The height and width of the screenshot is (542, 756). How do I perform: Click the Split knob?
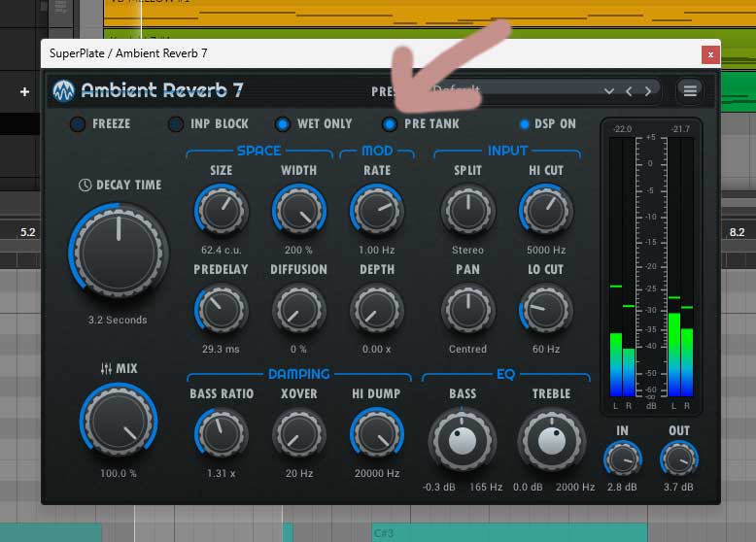467,211
